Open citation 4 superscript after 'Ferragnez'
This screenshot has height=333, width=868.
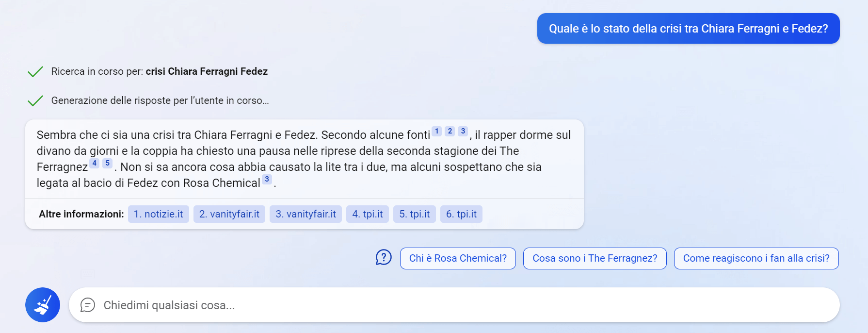click(x=95, y=163)
